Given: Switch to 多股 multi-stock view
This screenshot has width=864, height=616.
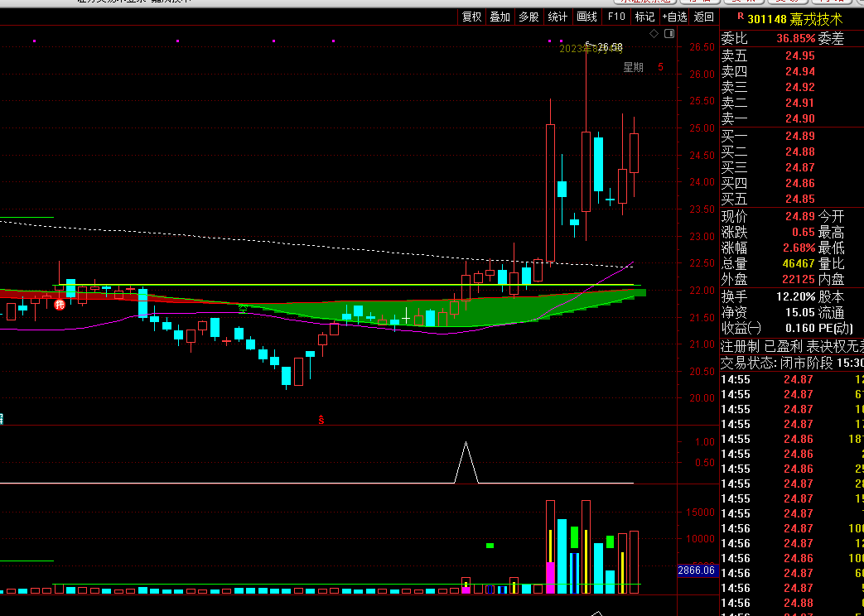Looking at the screenshot, I should (529, 17).
